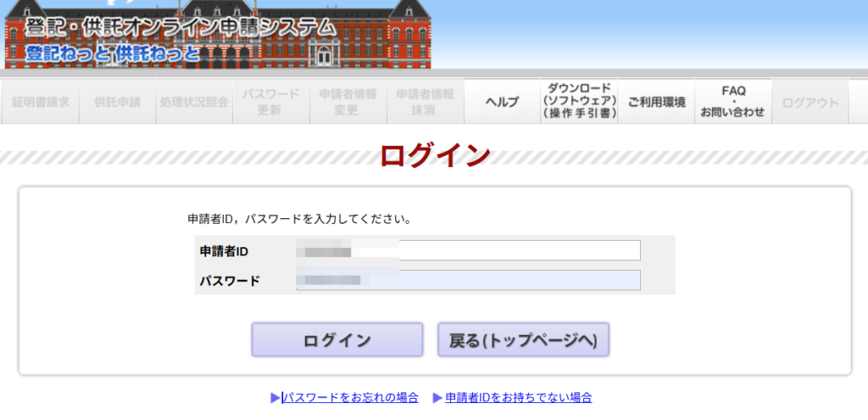Open the 供託申請 menu item
Viewport: 868px width, 420px height.
coord(117,102)
